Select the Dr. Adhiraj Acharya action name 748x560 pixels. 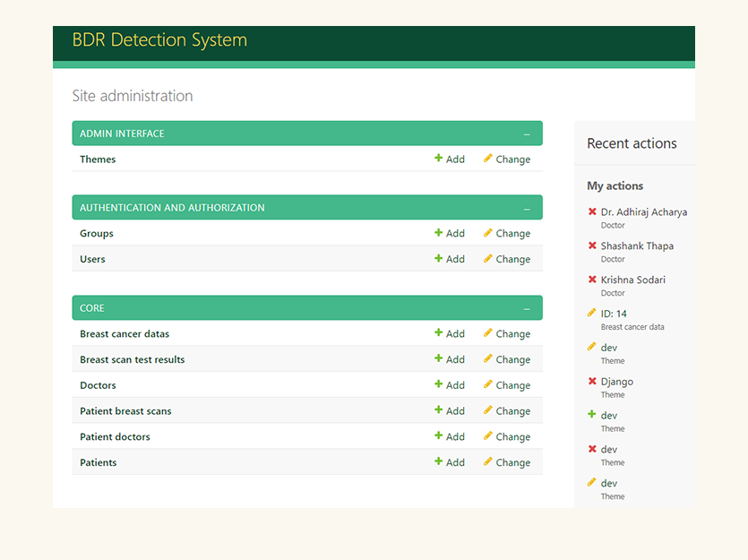click(x=643, y=212)
